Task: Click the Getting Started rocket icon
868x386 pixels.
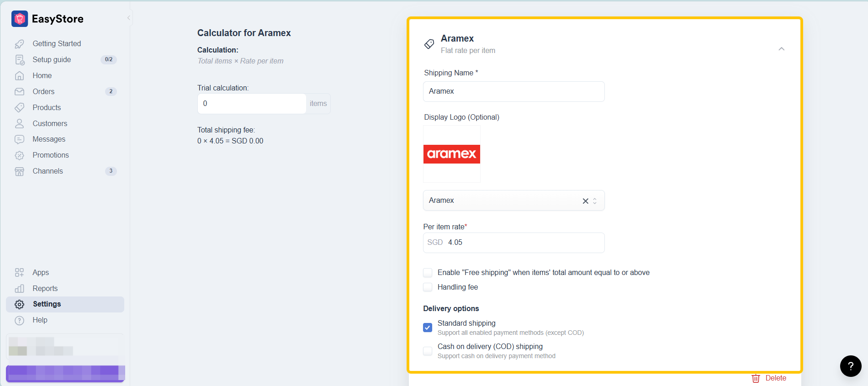Action: pos(19,44)
